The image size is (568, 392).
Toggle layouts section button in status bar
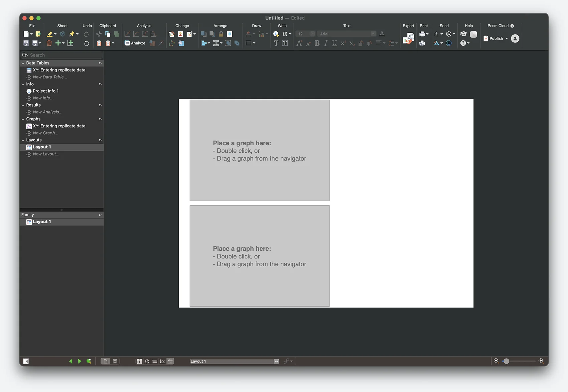point(170,361)
